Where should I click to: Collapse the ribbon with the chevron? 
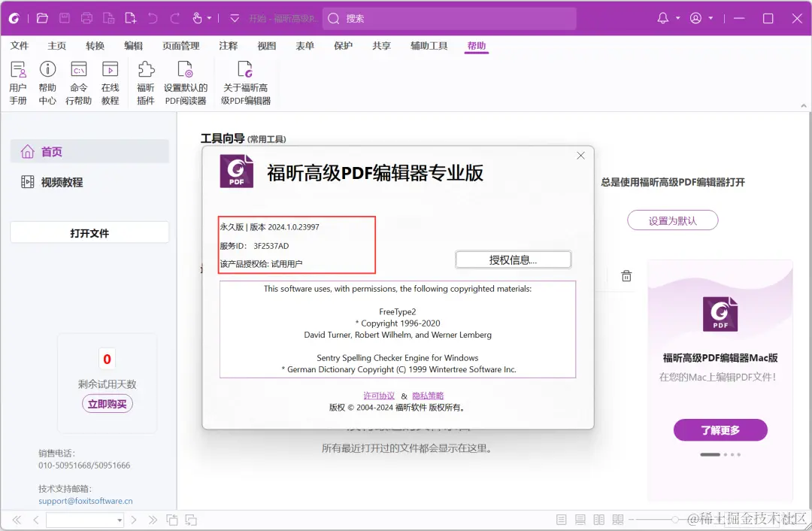pyautogui.click(x=804, y=106)
